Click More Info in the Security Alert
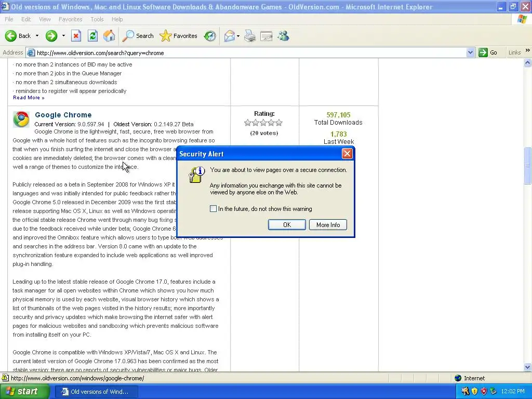Screen dimensions: 532x399 (x=328, y=224)
